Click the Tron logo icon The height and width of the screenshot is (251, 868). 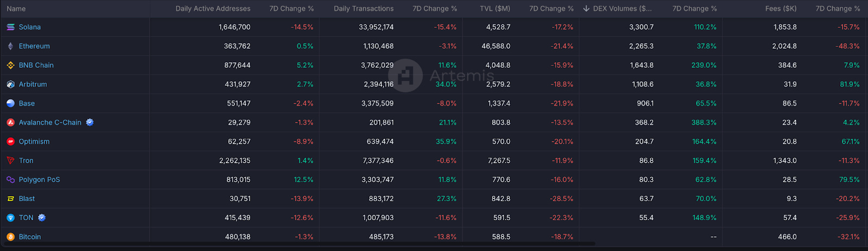pos(10,160)
